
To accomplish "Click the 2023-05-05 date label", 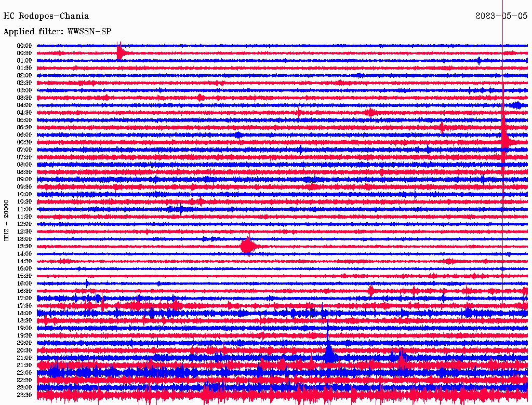I will (501, 16).
